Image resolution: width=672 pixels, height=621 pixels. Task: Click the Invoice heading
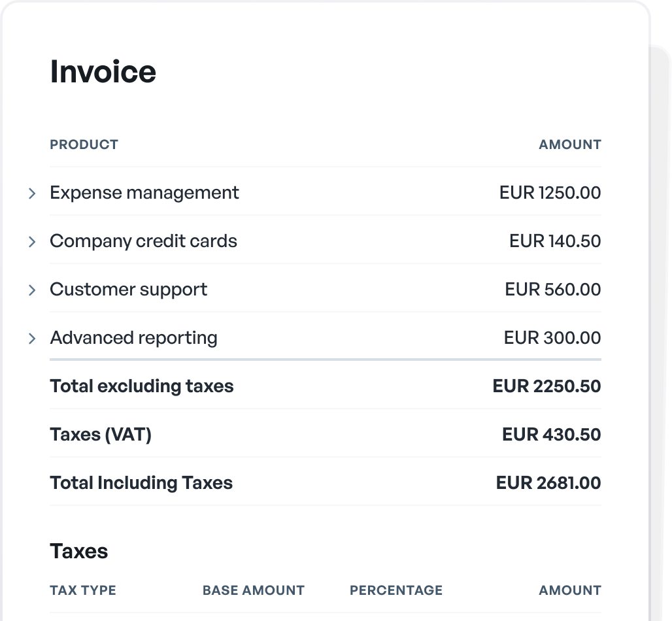coord(103,72)
